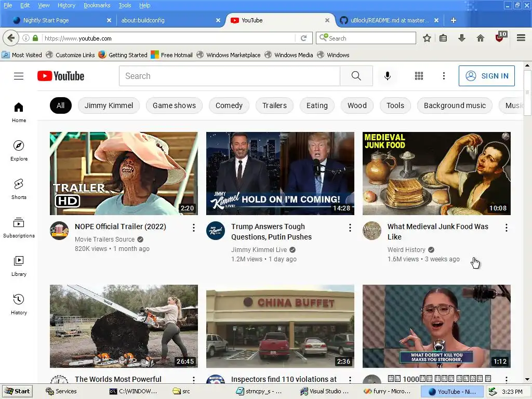
Task: Go to Home in YouTube sidebar
Action: 19,113
